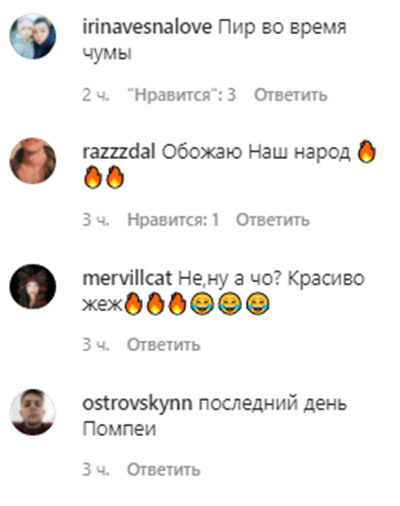Visit razzzdal username link
Screen dimensions: 400x506
119,153
